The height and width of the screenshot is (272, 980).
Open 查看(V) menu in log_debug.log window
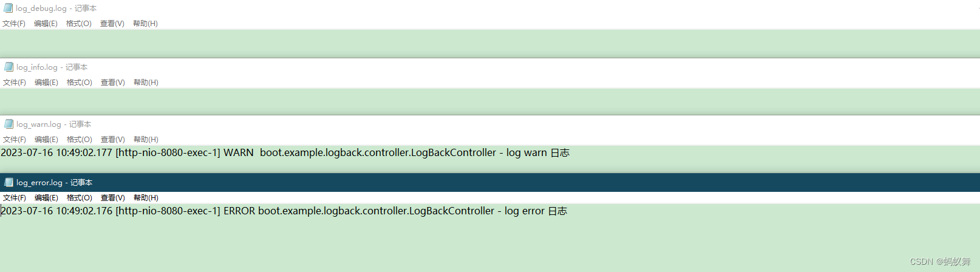point(112,24)
